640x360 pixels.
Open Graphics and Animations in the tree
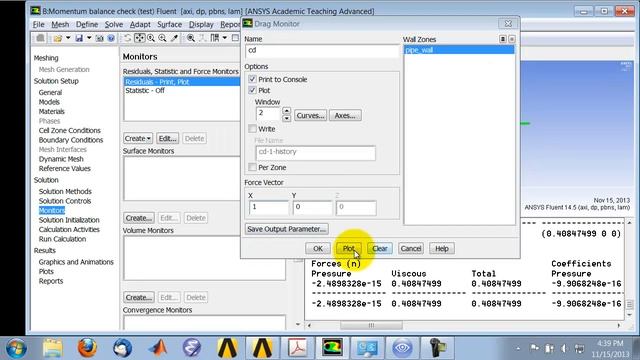click(76, 262)
